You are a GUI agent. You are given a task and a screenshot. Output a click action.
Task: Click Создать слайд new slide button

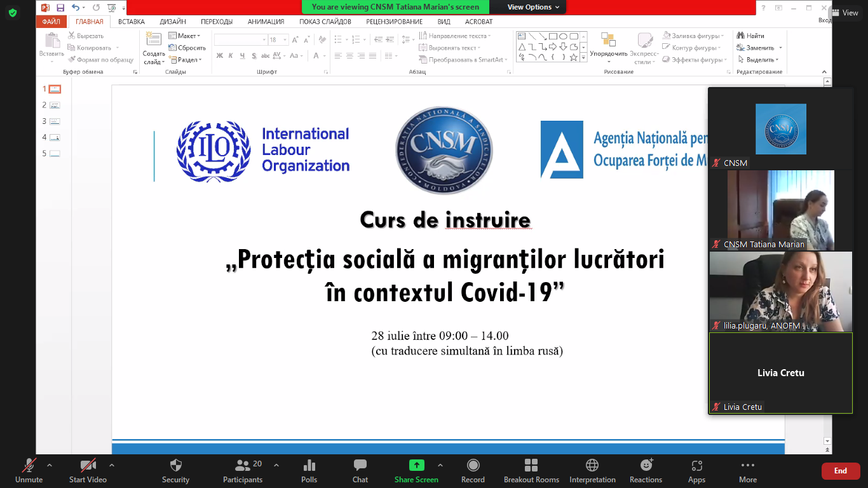point(154,48)
